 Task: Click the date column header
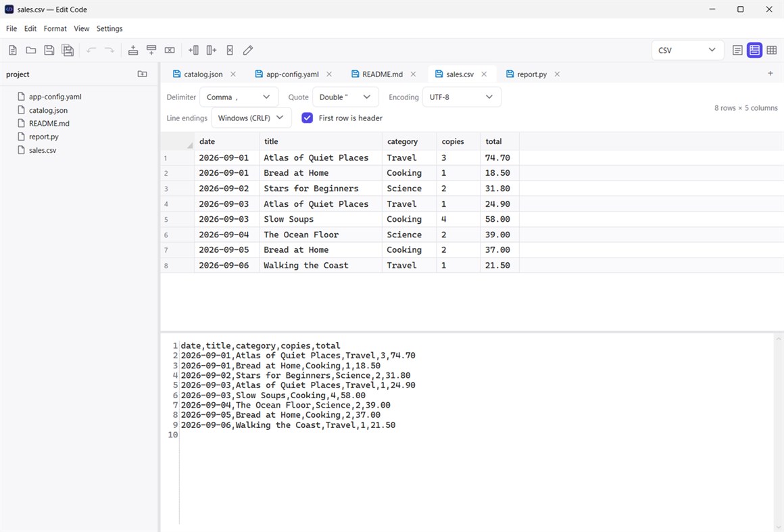coord(227,141)
